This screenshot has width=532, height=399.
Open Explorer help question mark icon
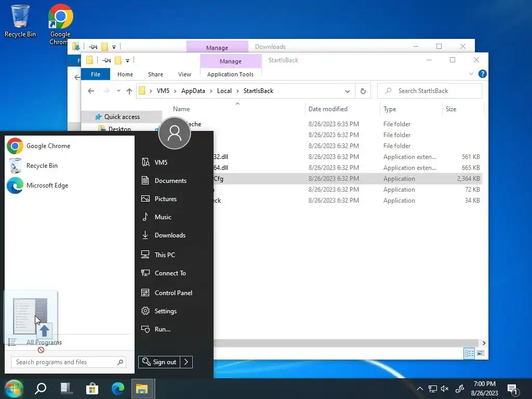pos(482,74)
